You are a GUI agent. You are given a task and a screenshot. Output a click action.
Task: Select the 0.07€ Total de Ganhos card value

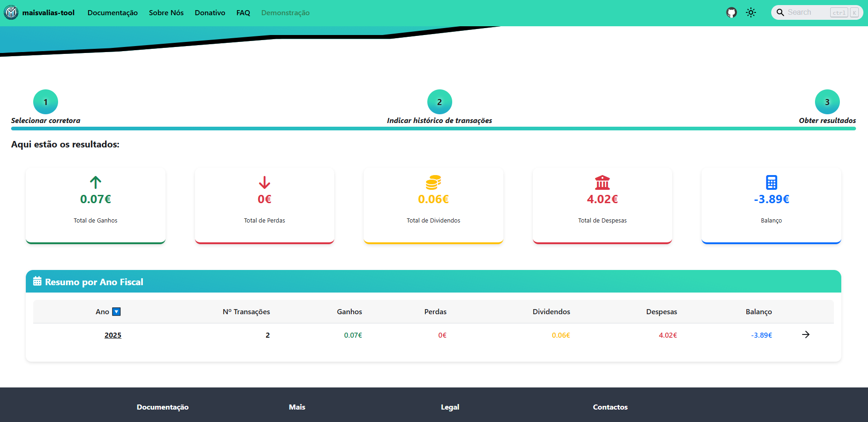tap(95, 199)
